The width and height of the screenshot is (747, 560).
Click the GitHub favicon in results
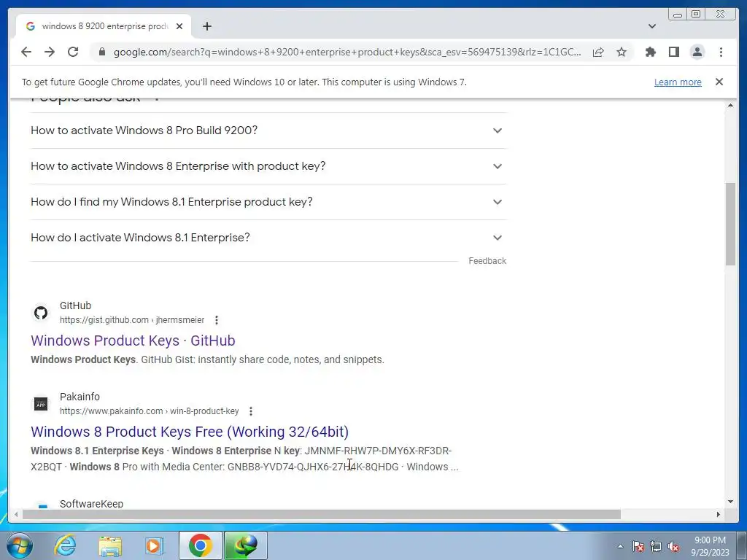(x=41, y=313)
